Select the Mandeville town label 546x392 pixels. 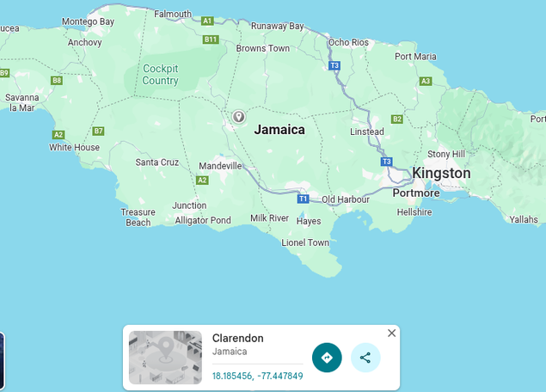click(220, 166)
